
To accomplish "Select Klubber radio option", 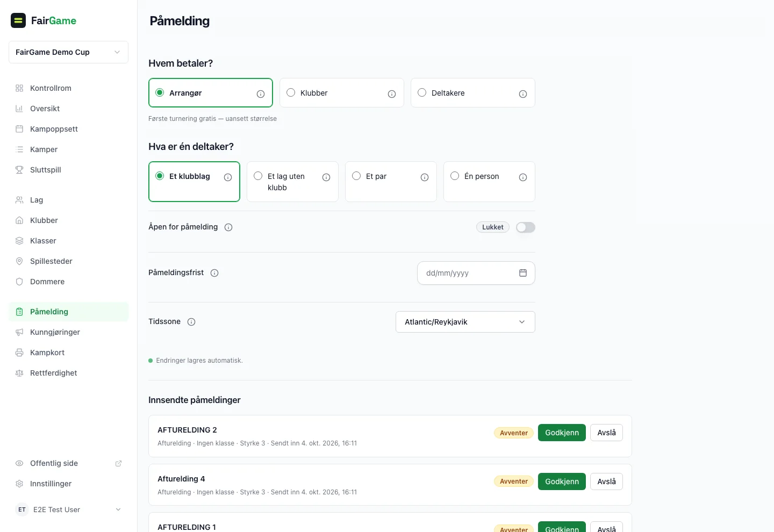I will tap(291, 92).
